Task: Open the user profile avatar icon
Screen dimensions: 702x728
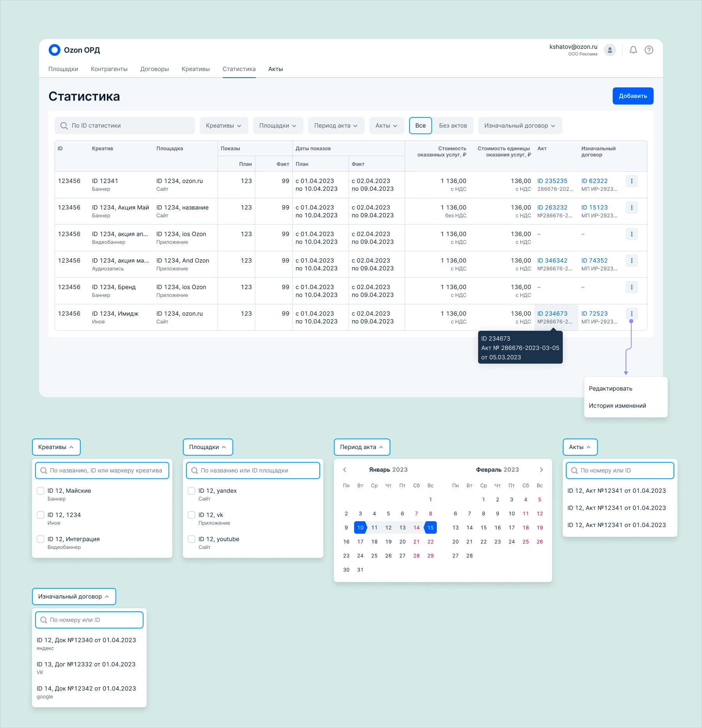Action: [610, 50]
